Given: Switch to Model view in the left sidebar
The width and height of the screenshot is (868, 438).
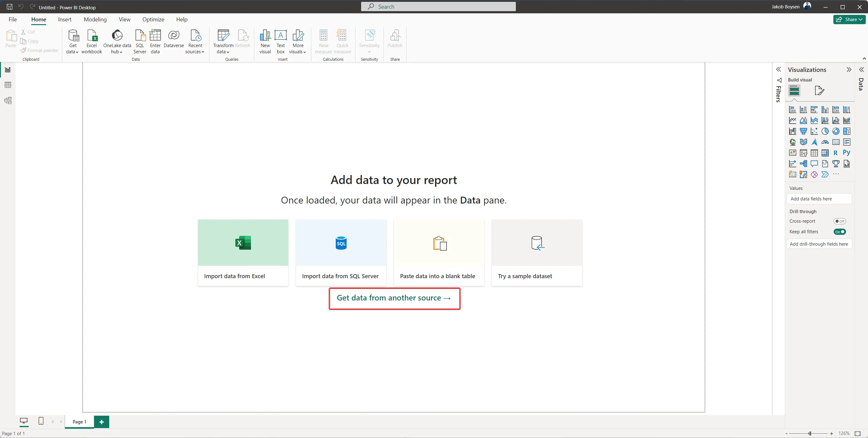Looking at the screenshot, I should point(8,100).
